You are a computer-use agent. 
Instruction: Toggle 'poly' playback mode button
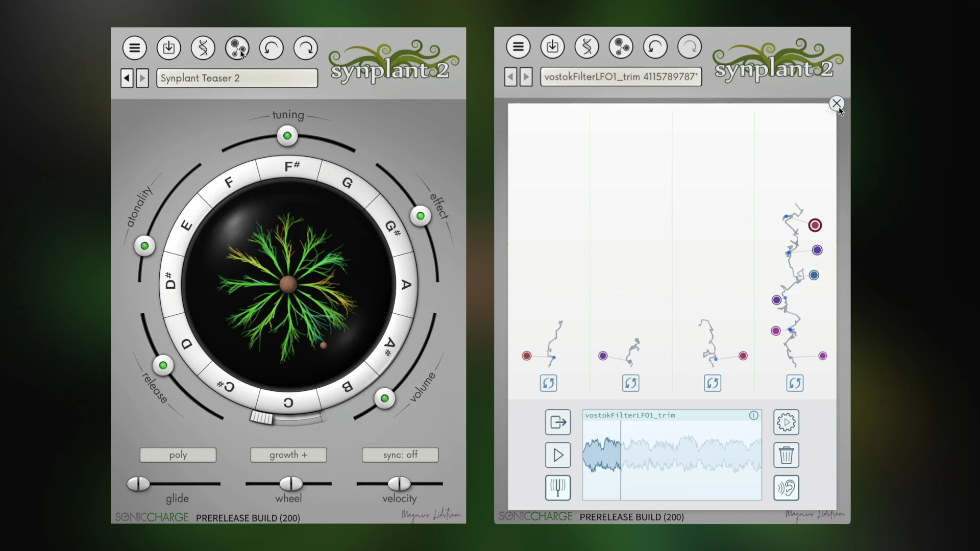(x=178, y=454)
